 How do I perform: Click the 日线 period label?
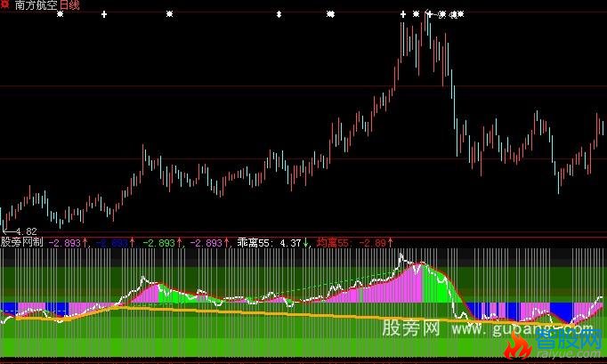[69, 5]
